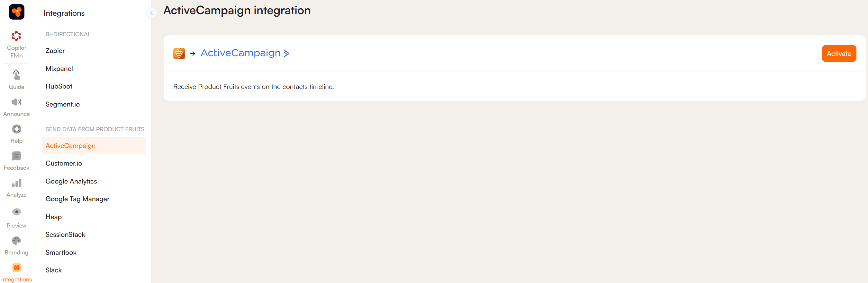This screenshot has width=868, height=283.
Task: Open Copilot Elvin from sidebar
Action: (x=16, y=44)
